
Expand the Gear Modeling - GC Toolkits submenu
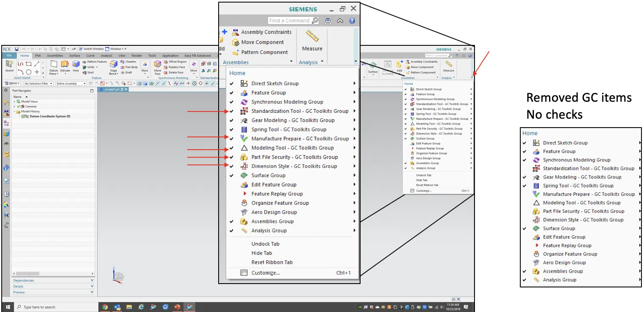[x=354, y=120]
